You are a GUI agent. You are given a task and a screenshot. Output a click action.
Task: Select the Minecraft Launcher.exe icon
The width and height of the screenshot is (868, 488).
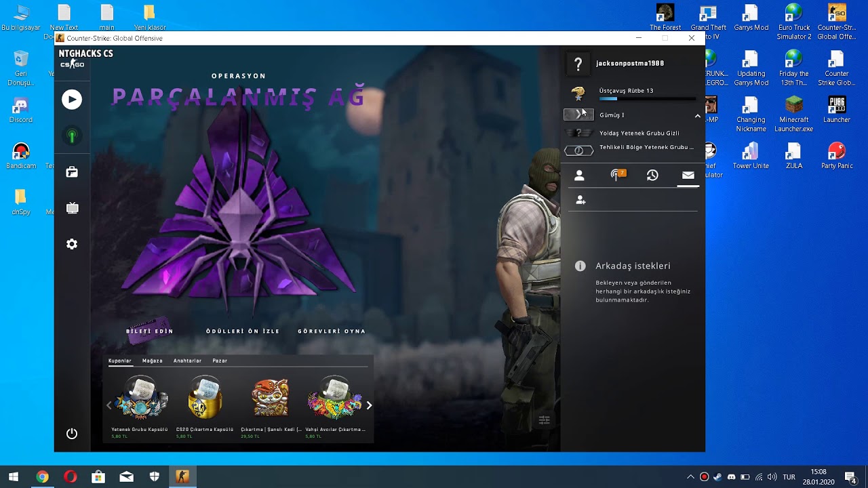tap(793, 114)
